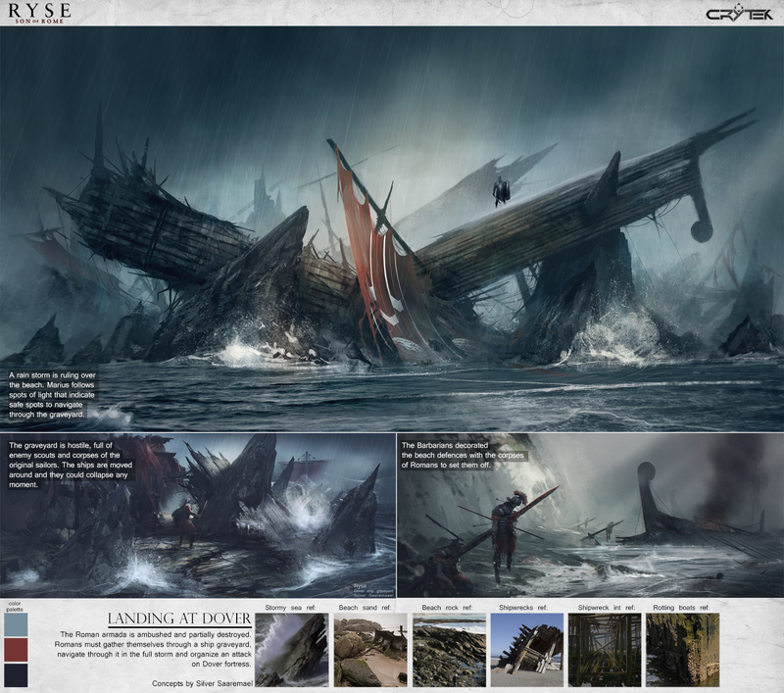
Task: Open the Beach rock reference thumbnail
Action: (449, 650)
